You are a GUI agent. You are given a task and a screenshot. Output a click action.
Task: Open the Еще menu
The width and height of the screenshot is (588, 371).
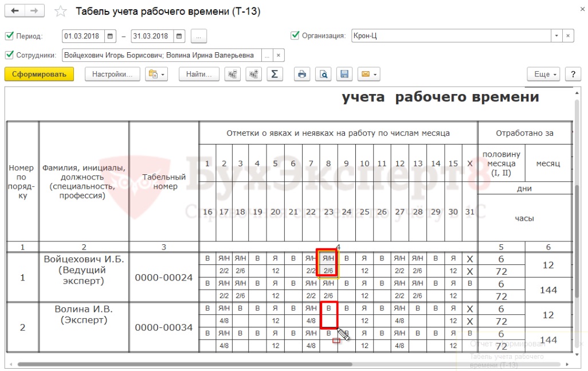point(542,74)
